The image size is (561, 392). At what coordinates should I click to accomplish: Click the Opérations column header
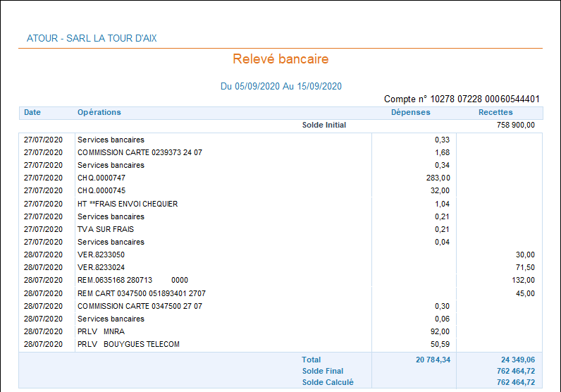(x=99, y=112)
